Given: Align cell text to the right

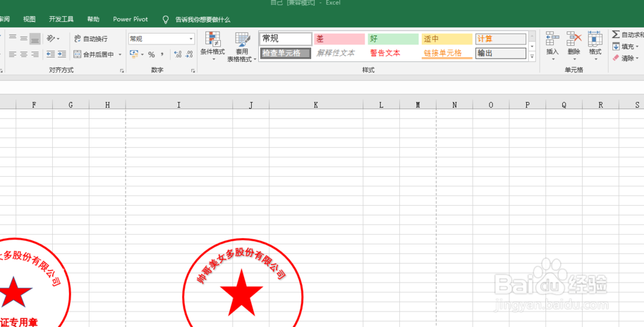Looking at the screenshot, I should (35, 54).
